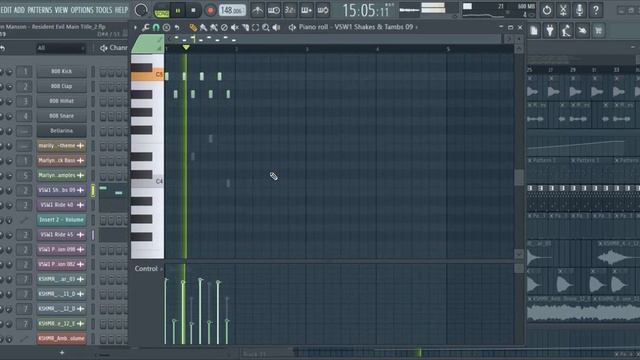Select the slice tool in piano roll toolbar
640x360 pixels.
(x=245, y=27)
